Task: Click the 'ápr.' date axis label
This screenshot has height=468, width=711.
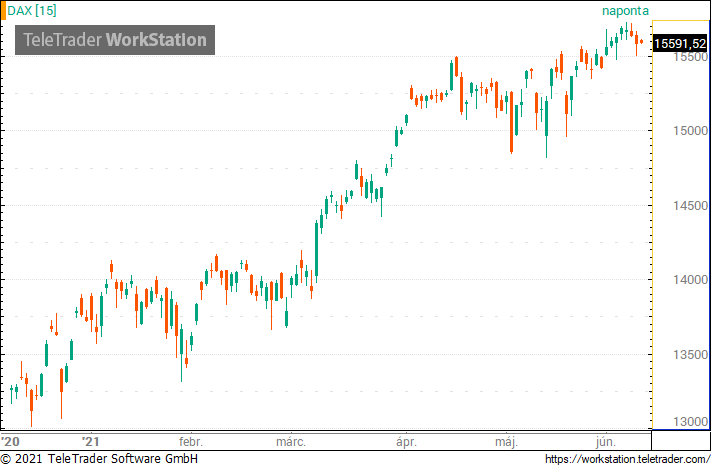Action: (x=406, y=441)
